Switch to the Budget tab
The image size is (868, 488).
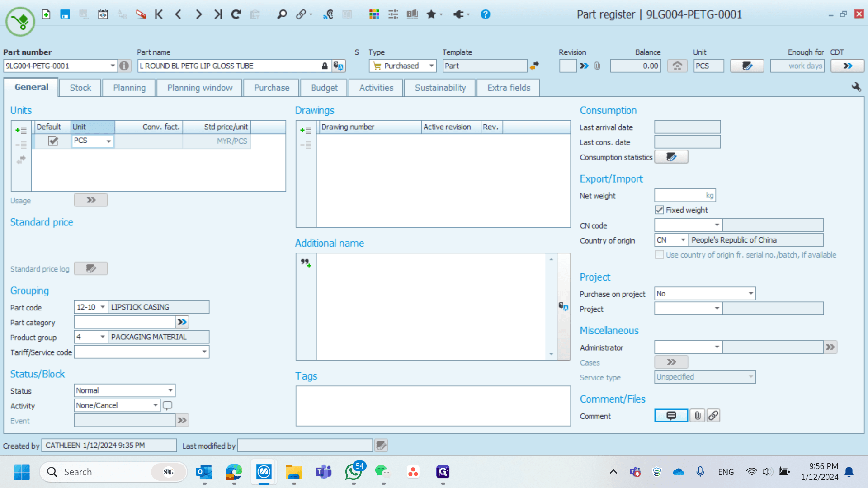tap(324, 88)
